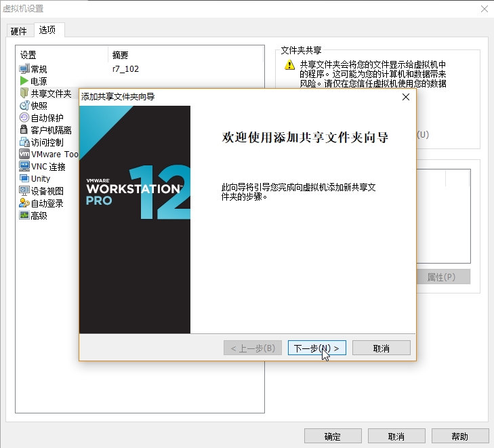This screenshot has height=448, width=494.
Task: Click the r7_102 summary text
Action: 125,68
